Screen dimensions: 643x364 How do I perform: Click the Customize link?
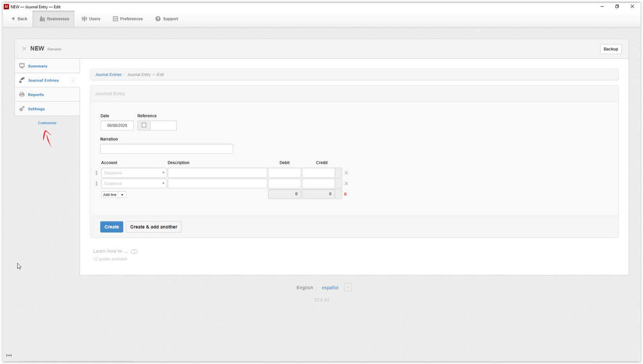47,123
